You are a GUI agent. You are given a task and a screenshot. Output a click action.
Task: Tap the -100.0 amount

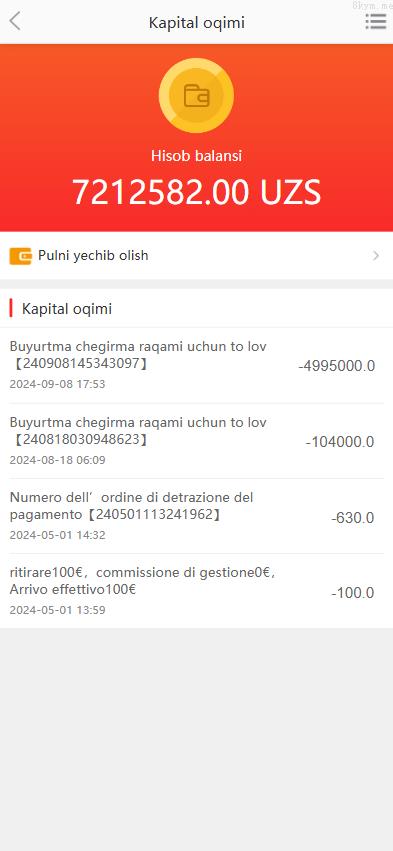pyautogui.click(x=353, y=593)
